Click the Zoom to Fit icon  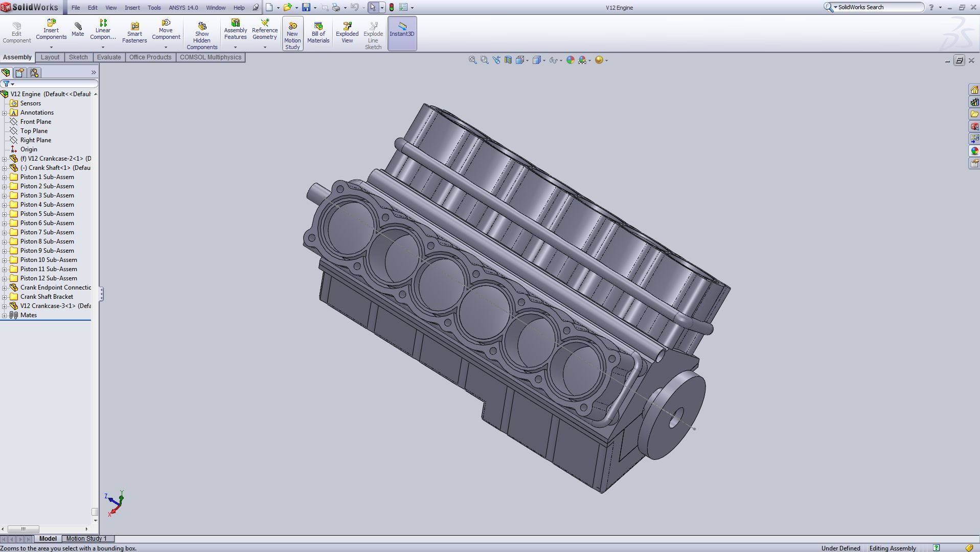click(x=472, y=60)
